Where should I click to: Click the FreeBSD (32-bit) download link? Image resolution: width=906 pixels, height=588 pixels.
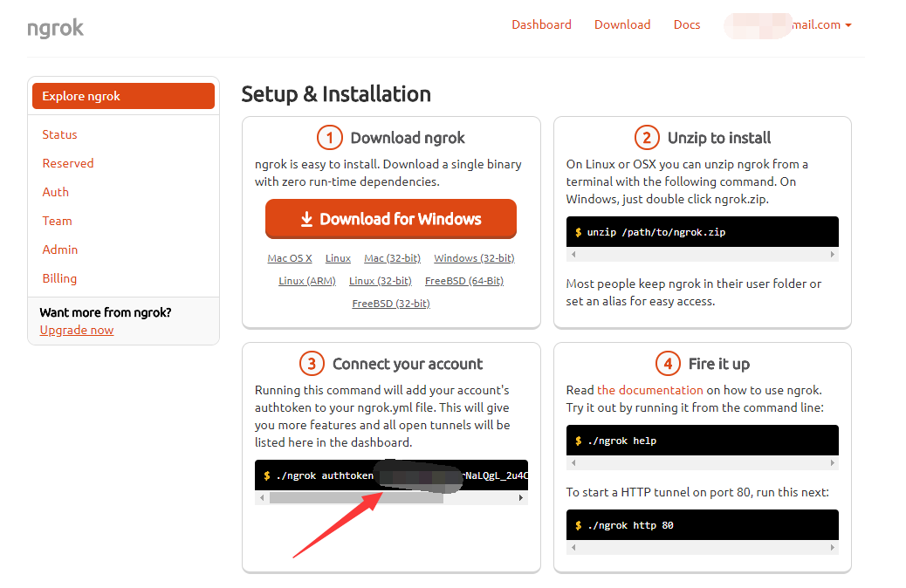(x=391, y=304)
